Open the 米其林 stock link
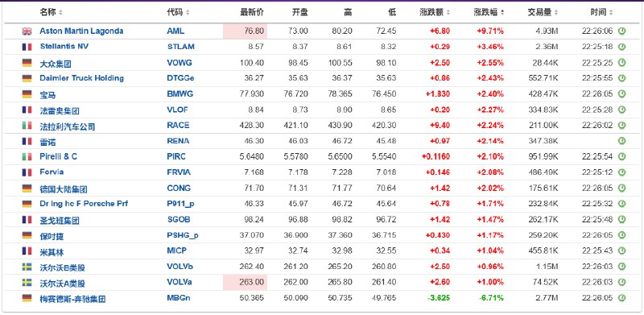Viewport: 644px width, 315px height. pos(52,251)
